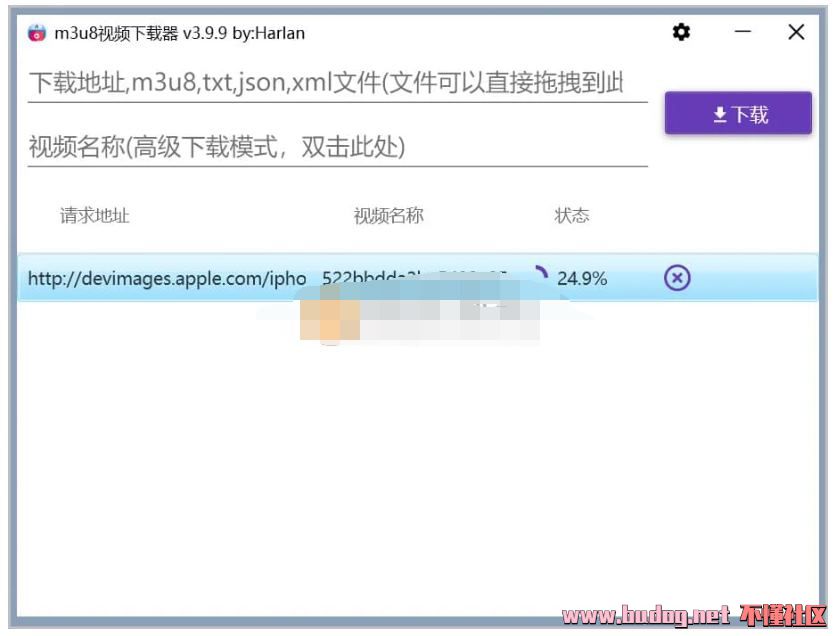
Task: Focus the 下载地址 URL input field
Action: (x=337, y=83)
